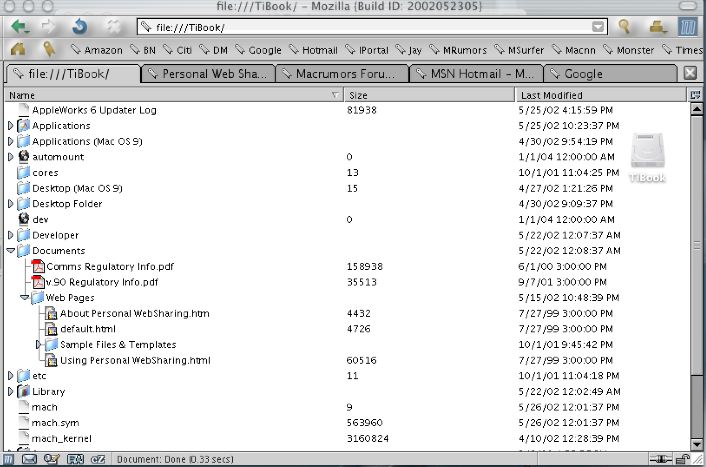Click the v.90 Regulatory Info.pdf icon
706x467 pixels.
[38, 282]
